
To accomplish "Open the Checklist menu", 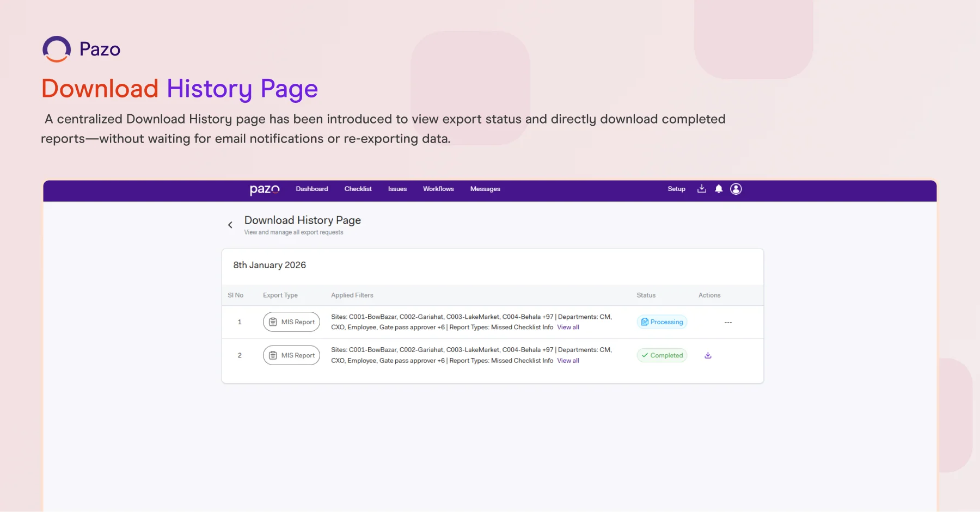I will coord(358,189).
